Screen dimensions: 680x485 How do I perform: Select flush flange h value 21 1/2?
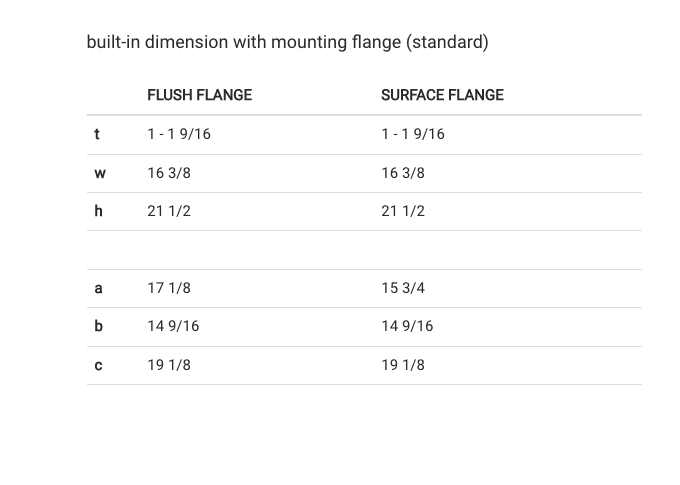tap(169, 211)
